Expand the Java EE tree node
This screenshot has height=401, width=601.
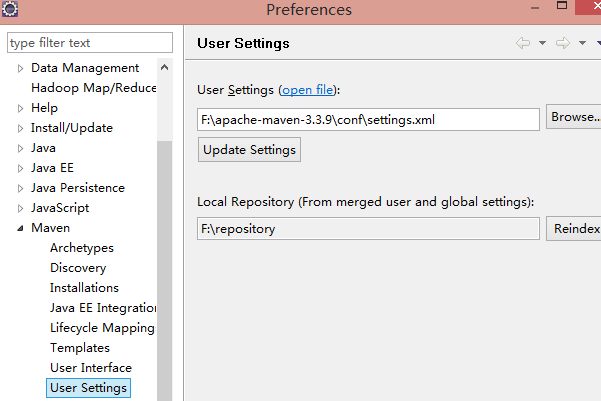(20, 168)
